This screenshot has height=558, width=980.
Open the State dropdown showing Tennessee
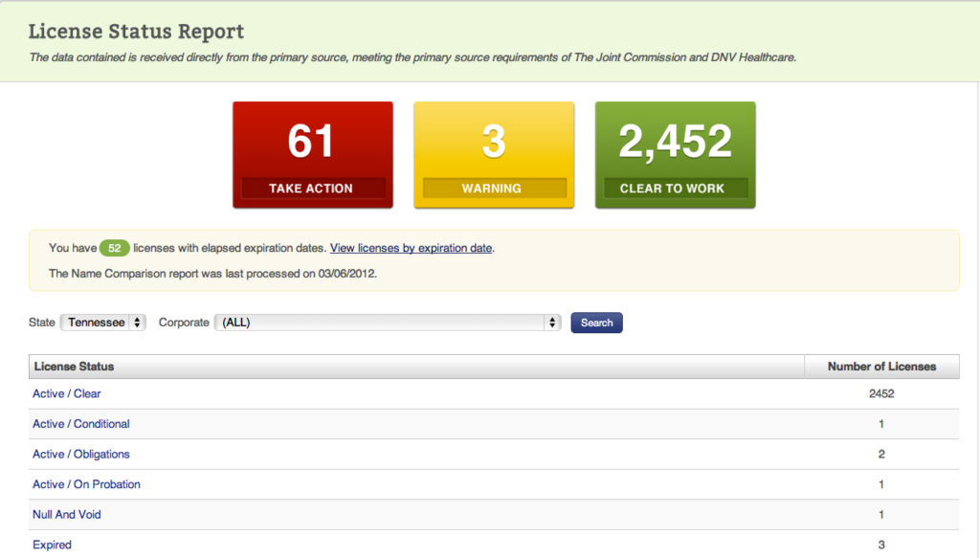coord(102,323)
